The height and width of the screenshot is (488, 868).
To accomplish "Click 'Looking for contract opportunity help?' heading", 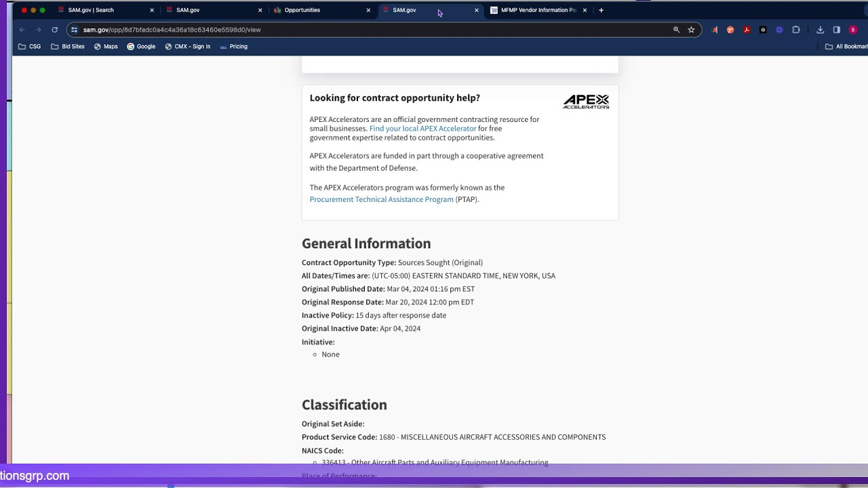I will [x=395, y=98].
